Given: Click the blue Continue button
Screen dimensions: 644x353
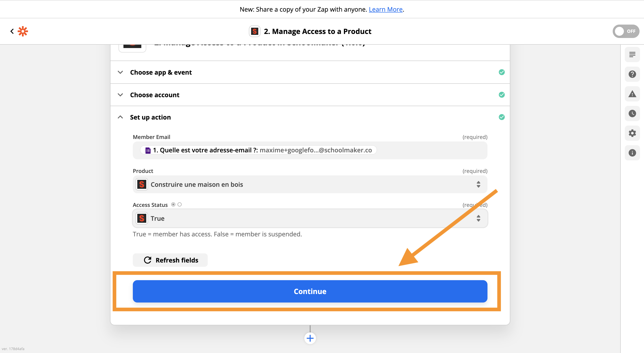Looking at the screenshot, I should 310,291.
